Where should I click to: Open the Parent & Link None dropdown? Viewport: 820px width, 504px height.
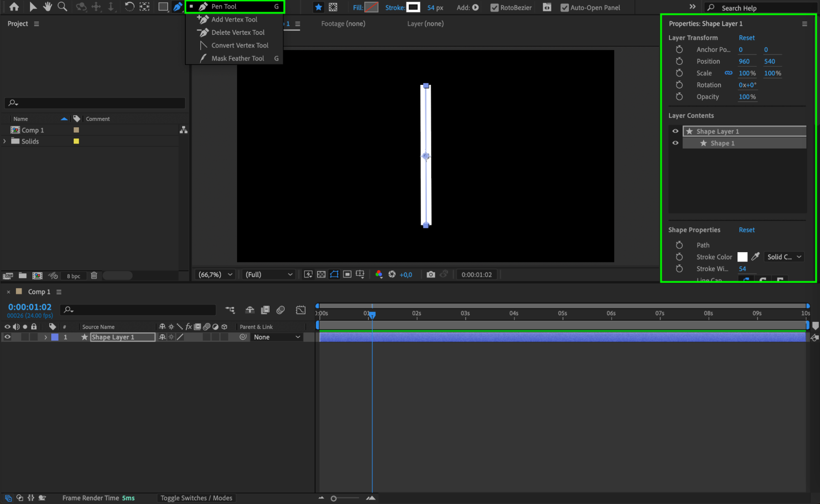click(277, 337)
